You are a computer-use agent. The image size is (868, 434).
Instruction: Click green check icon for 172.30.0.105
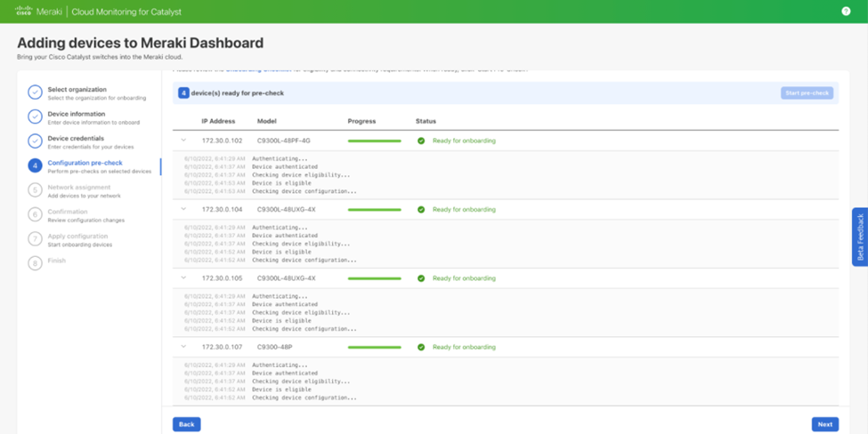(x=421, y=278)
